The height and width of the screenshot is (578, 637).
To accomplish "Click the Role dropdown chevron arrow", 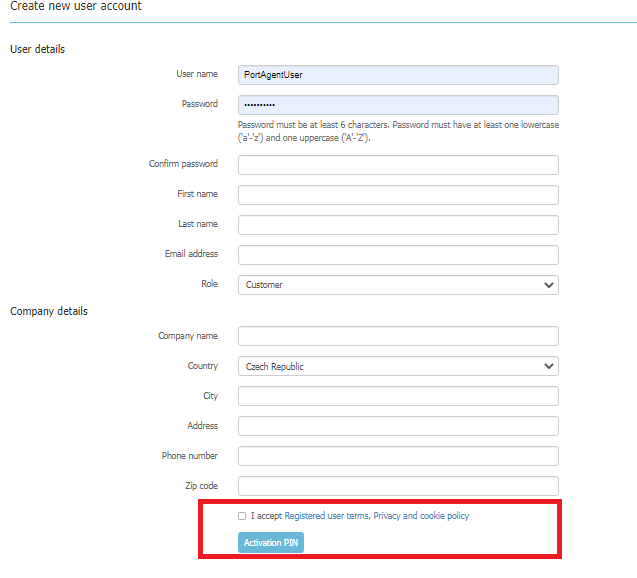I will [548, 285].
